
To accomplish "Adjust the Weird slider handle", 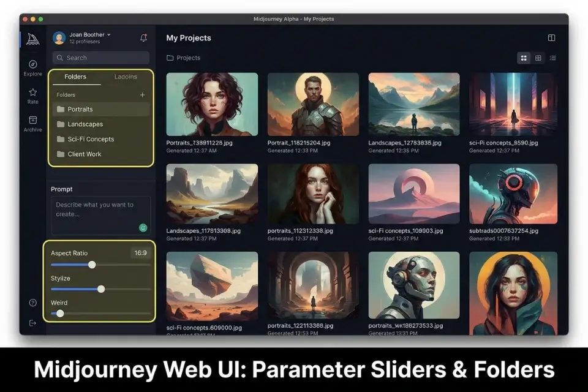I will point(60,314).
